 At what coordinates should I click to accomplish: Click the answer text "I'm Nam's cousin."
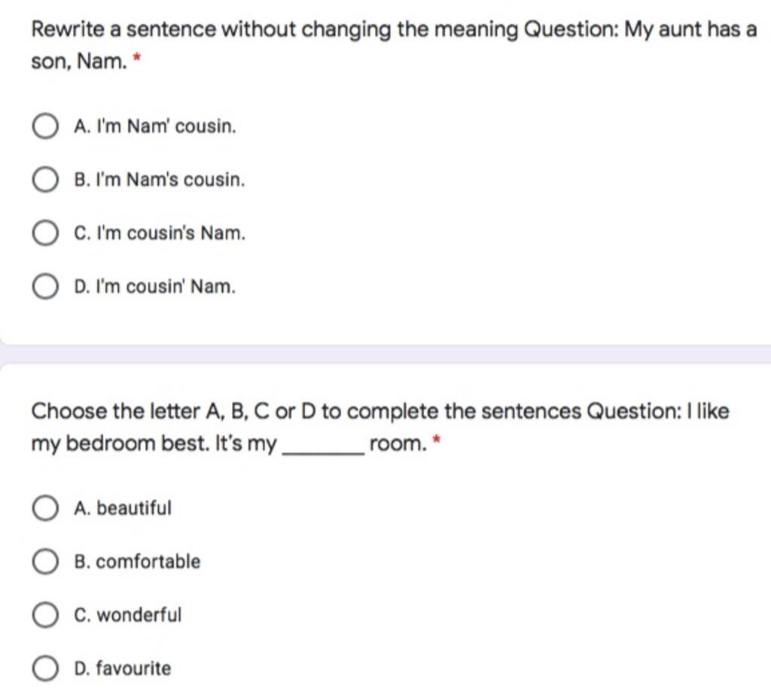point(170,179)
